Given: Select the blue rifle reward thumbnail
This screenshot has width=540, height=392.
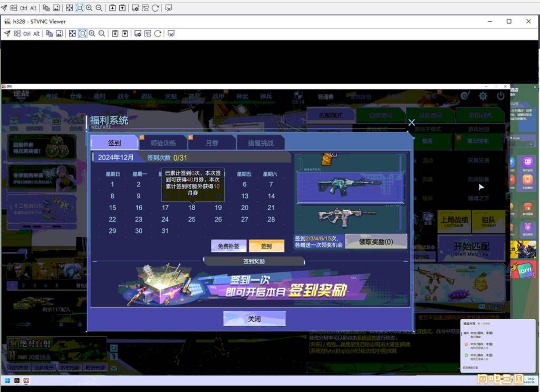Looking at the screenshot, I should (x=350, y=187).
